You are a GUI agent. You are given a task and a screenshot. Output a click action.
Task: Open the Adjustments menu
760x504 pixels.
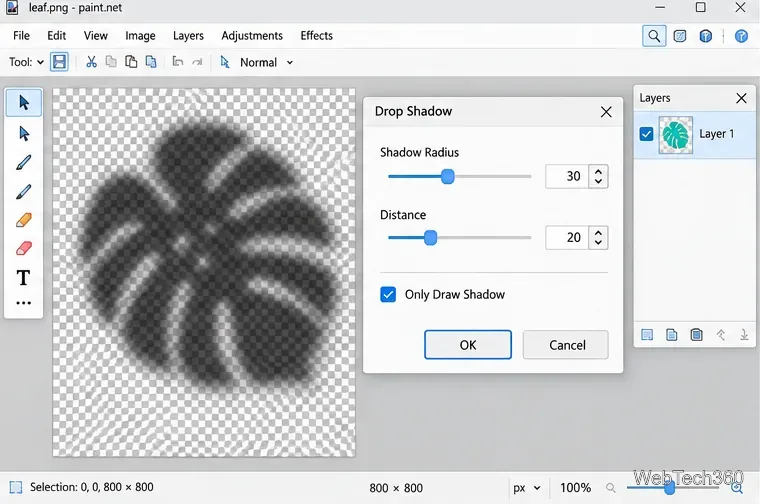pyautogui.click(x=252, y=36)
